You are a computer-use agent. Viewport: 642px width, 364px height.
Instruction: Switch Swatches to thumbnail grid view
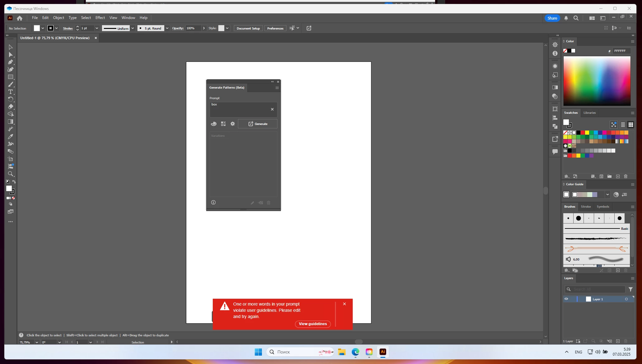631,125
